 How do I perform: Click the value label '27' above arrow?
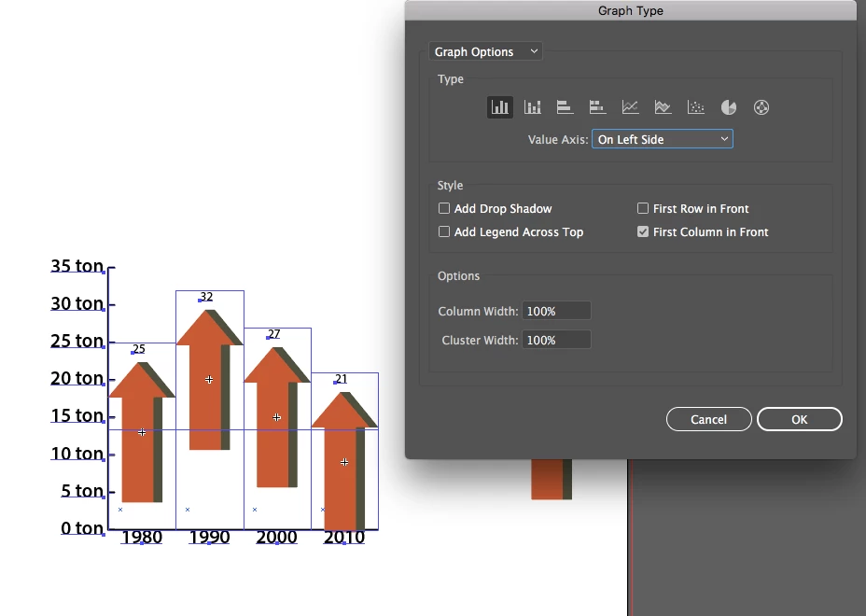pyautogui.click(x=274, y=334)
